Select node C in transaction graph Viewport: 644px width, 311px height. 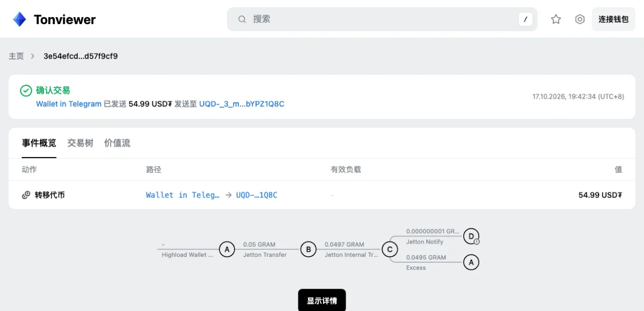390,249
